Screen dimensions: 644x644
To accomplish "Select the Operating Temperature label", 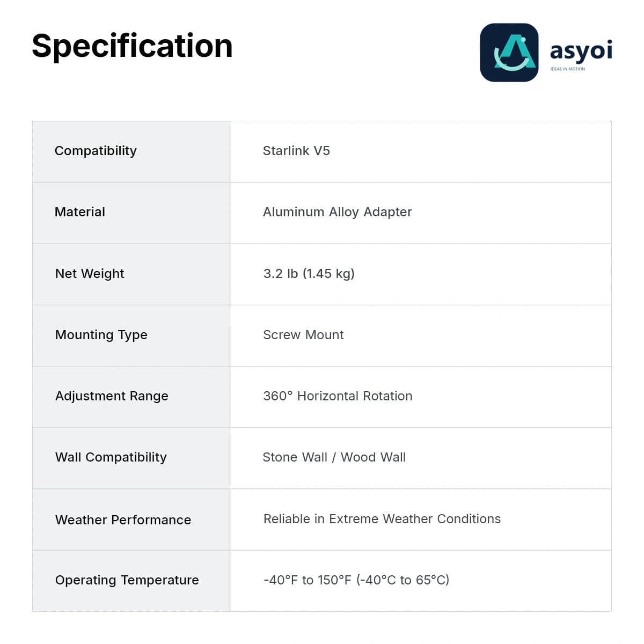I will 127,580.
